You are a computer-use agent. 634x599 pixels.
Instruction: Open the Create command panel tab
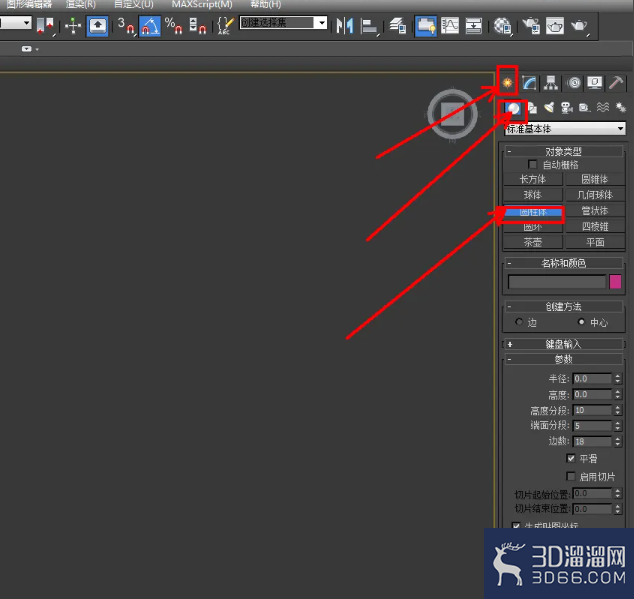tap(507, 83)
